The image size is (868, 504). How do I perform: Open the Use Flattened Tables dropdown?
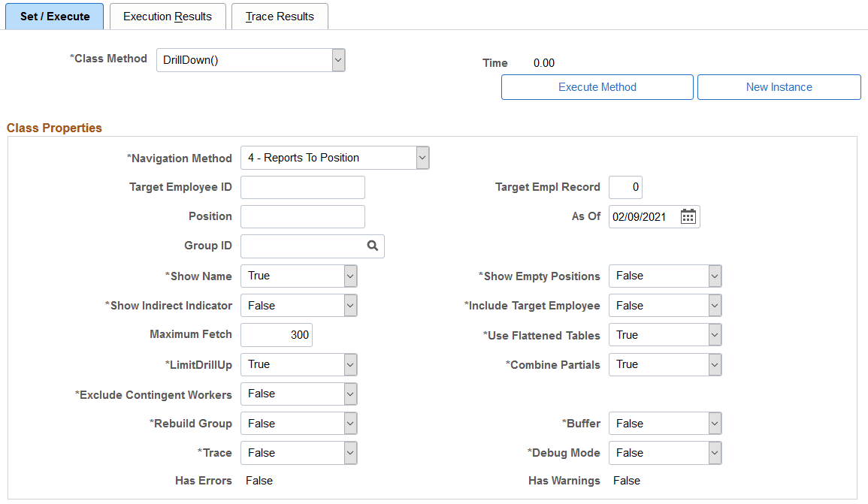[x=714, y=334]
